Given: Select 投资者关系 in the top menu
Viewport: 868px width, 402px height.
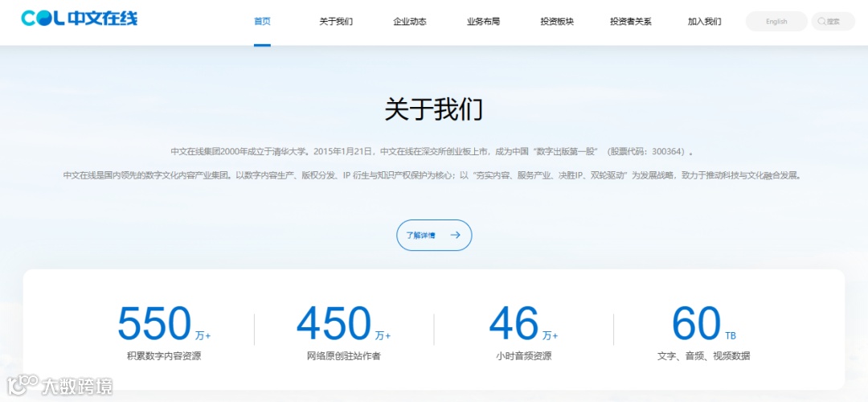Looking at the screenshot, I should (x=631, y=22).
